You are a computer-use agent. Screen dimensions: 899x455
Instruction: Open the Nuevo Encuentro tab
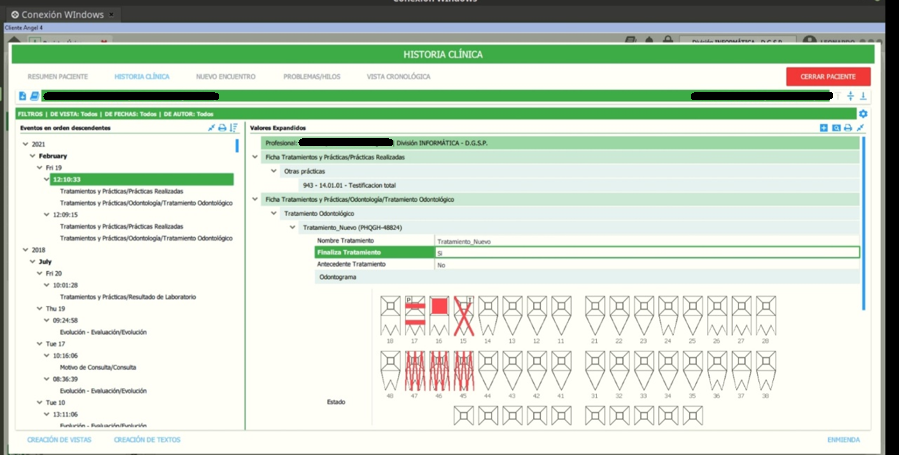pyautogui.click(x=226, y=76)
